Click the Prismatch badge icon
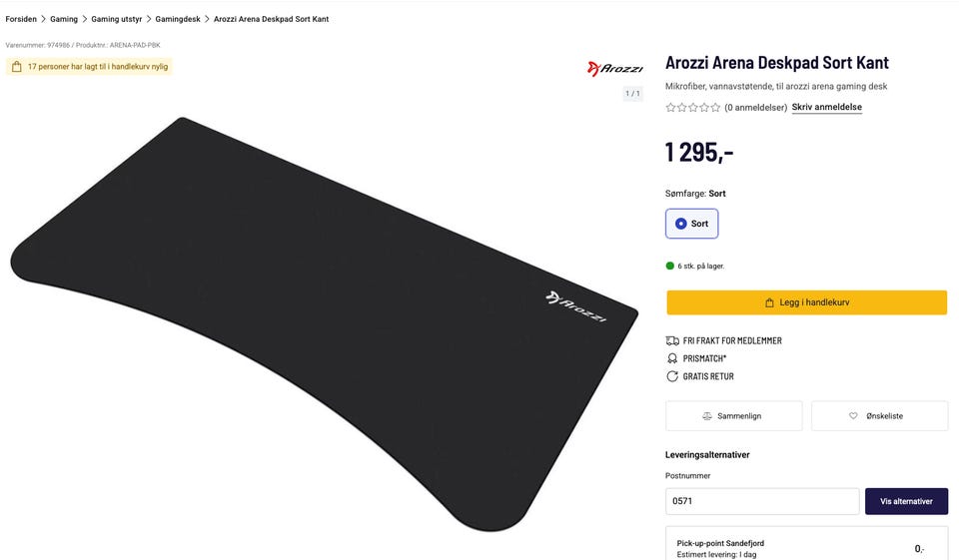Screen dimensions: 959x560 pyautogui.click(x=672, y=358)
